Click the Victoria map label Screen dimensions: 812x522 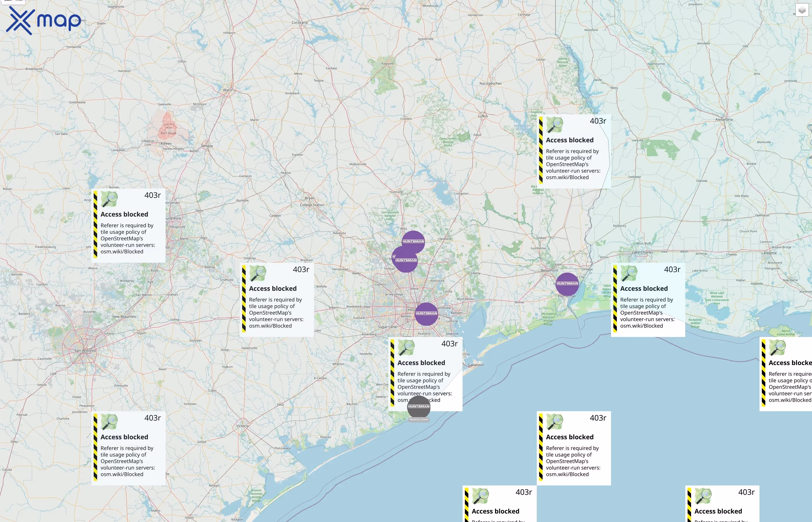click(242, 426)
